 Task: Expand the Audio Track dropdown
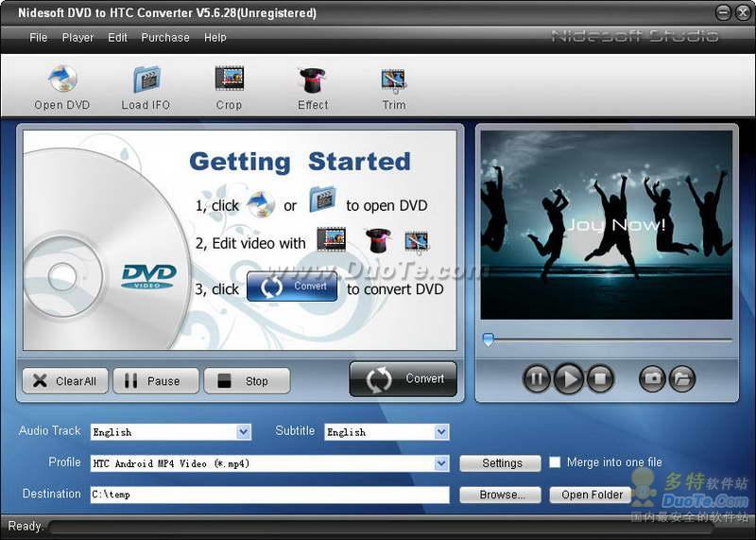(244, 431)
